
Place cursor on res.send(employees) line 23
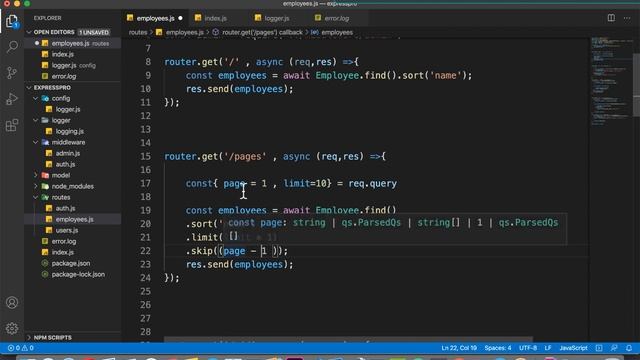pos(239,264)
